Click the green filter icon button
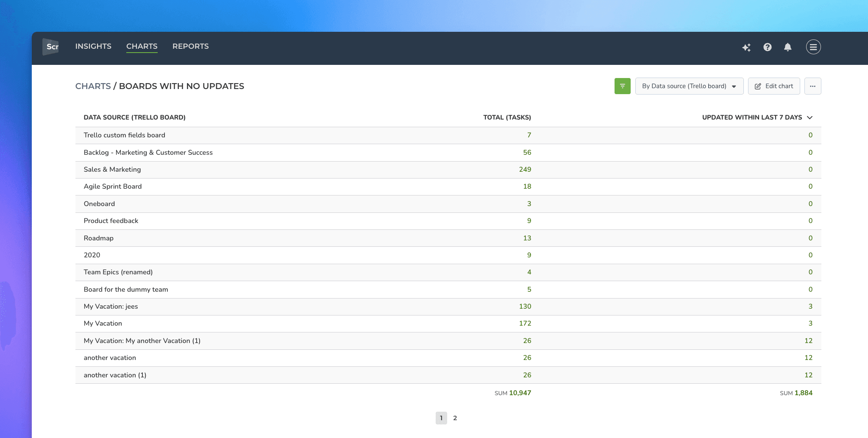Screen dimensions: 868x438 tap(622, 86)
